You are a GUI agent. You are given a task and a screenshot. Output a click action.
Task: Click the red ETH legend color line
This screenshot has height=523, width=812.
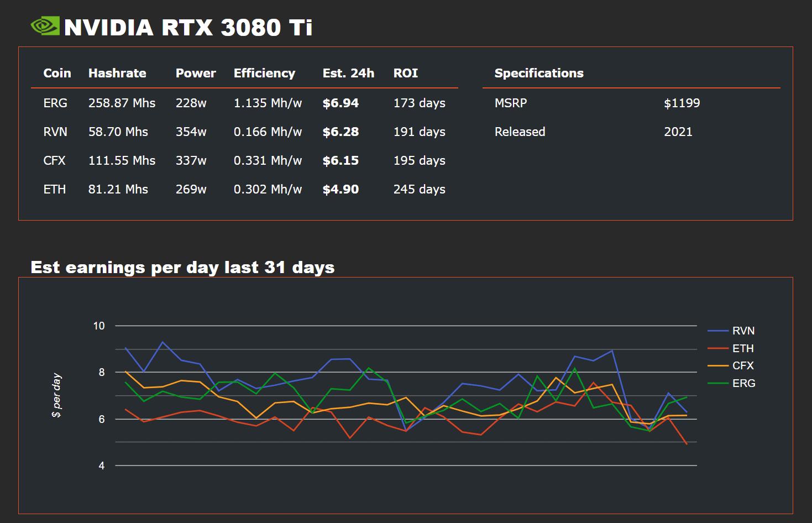click(718, 348)
